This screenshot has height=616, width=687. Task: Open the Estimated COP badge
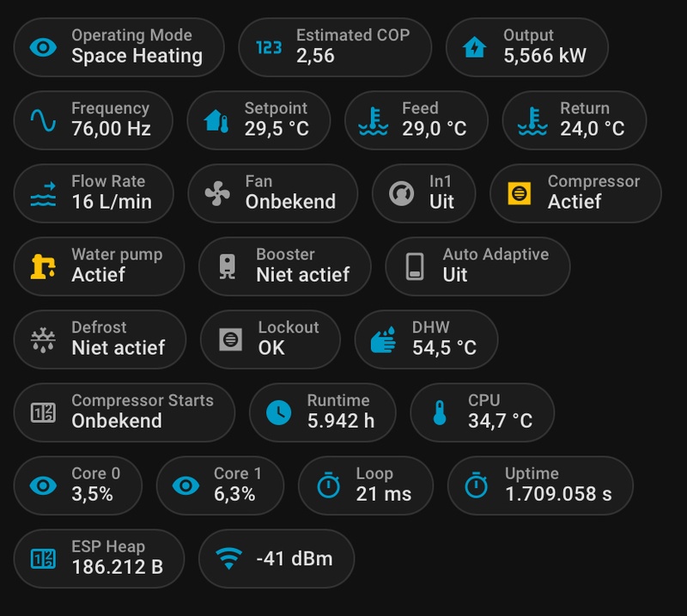pos(335,48)
